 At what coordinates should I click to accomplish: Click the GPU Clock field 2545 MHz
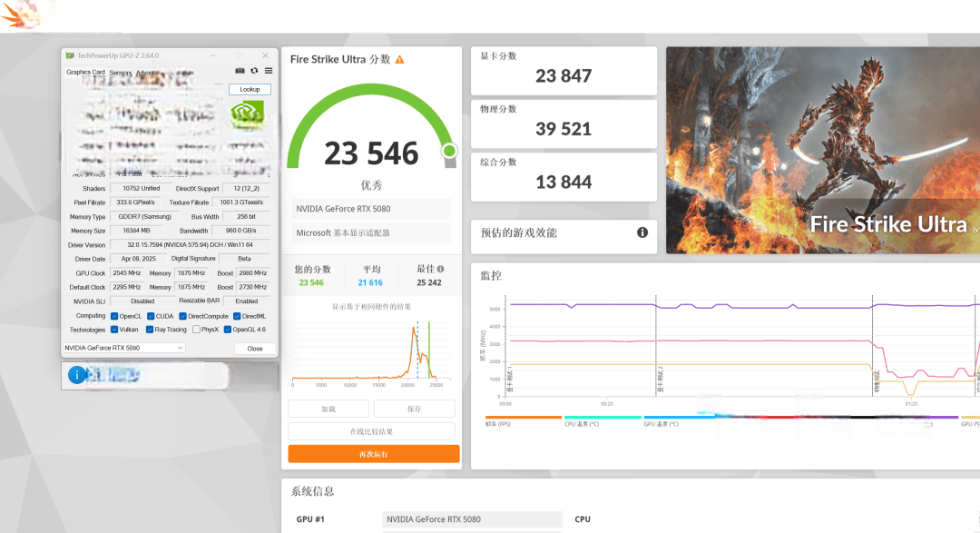(127, 273)
